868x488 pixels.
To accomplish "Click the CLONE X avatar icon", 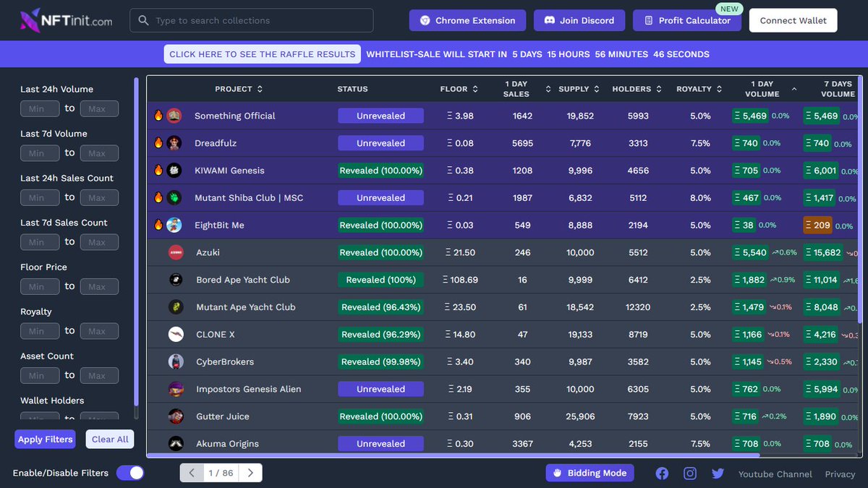I will (x=176, y=334).
